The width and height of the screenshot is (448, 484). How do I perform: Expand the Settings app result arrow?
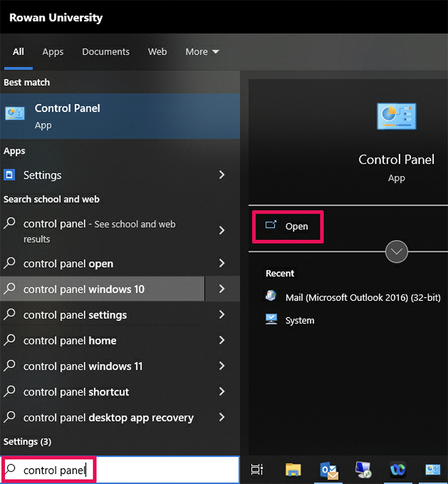(x=221, y=175)
